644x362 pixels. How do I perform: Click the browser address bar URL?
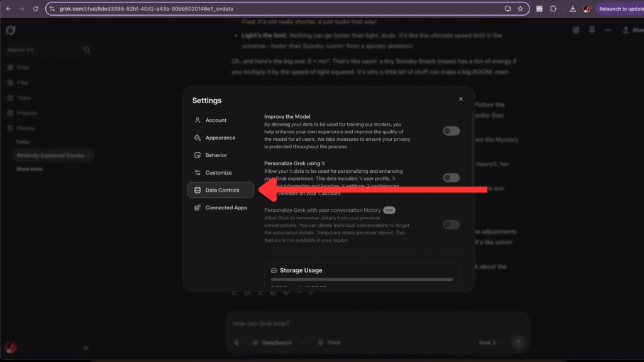[x=146, y=9]
